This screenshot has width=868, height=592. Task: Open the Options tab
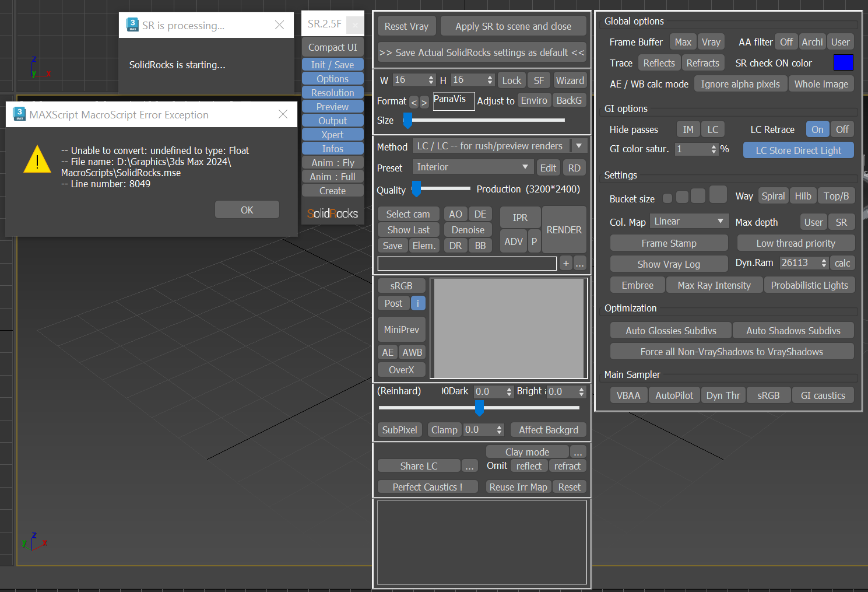coord(332,79)
